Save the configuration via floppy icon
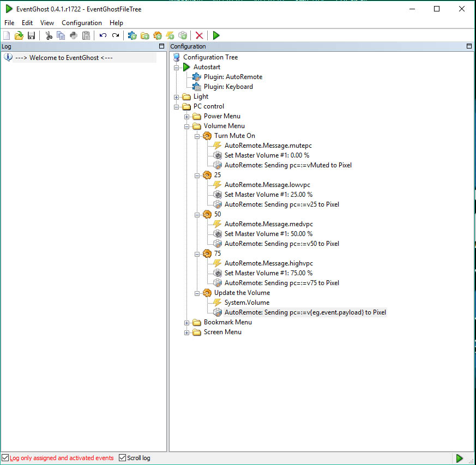The height and width of the screenshot is (465, 476). pos(31,35)
